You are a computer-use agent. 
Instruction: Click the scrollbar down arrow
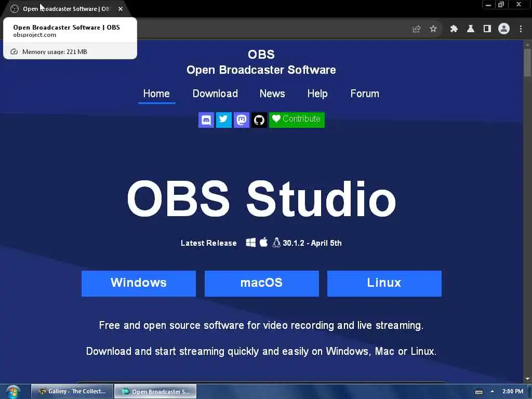point(527,379)
